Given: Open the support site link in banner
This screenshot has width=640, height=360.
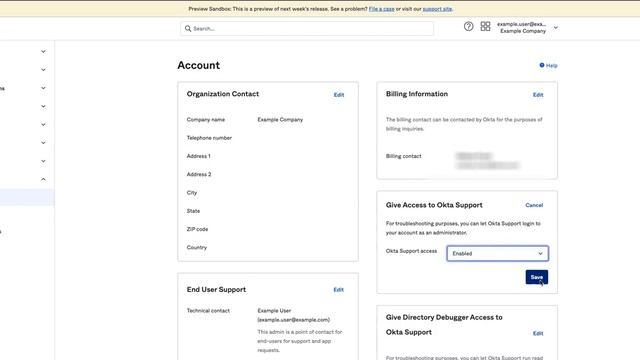Looking at the screenshot, I should point(437,9).
